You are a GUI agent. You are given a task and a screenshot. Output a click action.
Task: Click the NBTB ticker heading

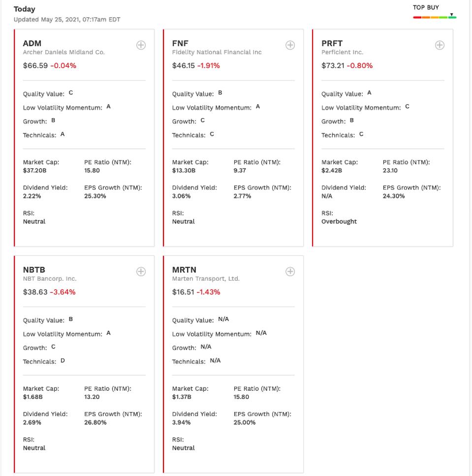[34, 270]
